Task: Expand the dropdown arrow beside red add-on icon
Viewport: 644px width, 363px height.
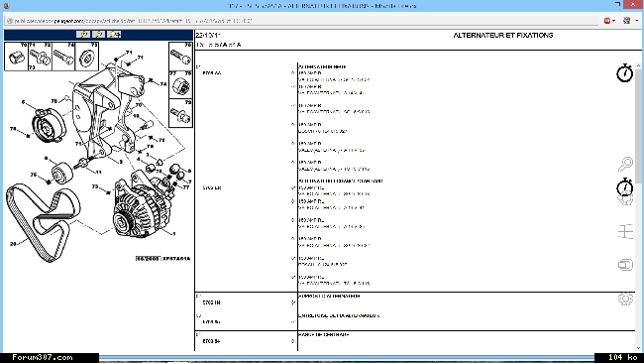Action: 613,21
